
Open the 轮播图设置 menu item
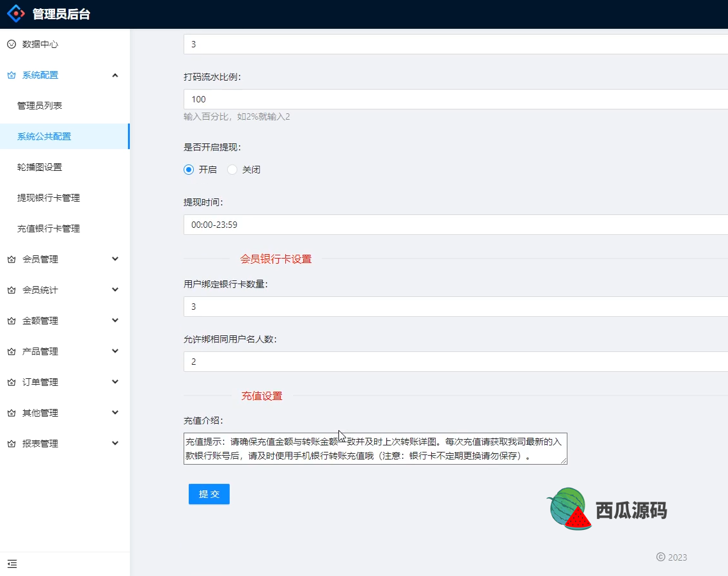[40, 167]
